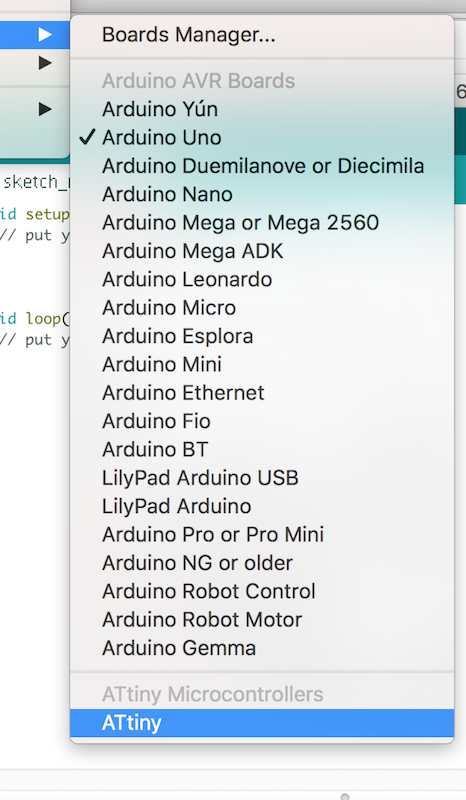
Task: Select the sketch tab in editor
Action: 35,182
